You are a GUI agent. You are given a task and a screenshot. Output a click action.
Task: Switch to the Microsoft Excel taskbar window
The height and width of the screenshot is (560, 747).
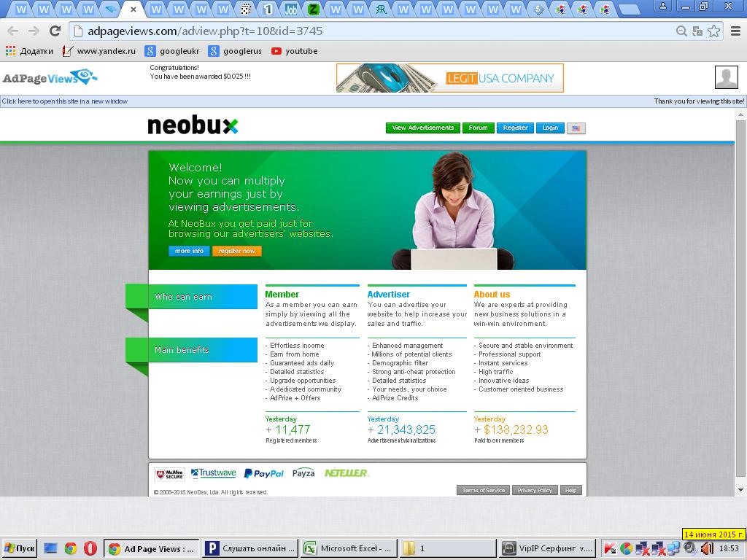coord(349,548)
